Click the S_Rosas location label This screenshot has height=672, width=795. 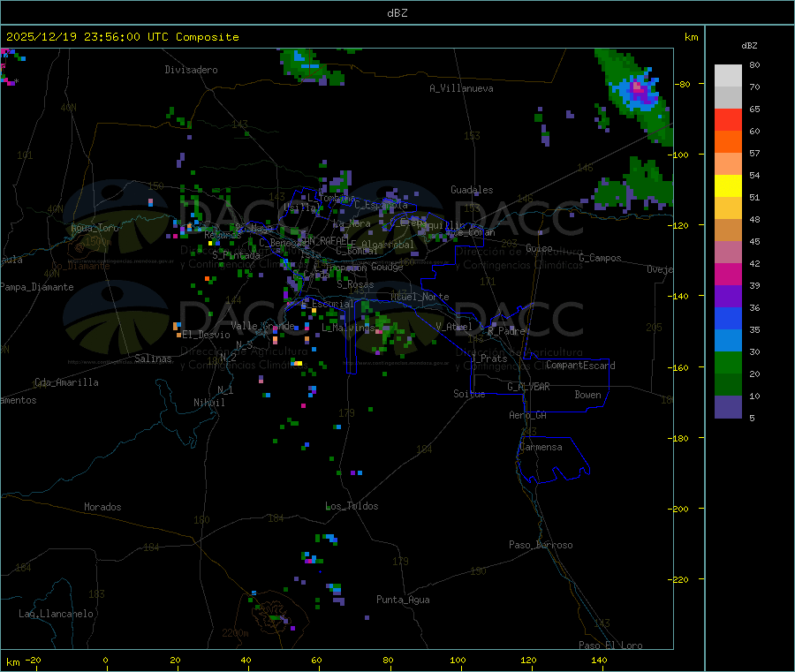tap(355, 285)
